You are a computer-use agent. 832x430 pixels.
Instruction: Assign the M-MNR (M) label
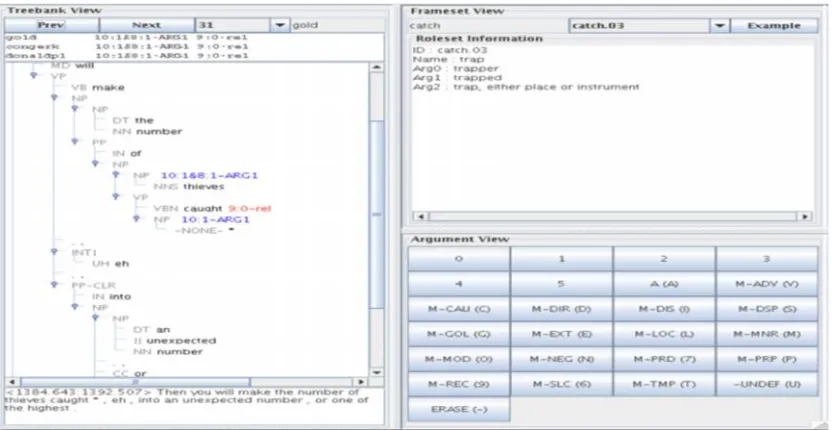pos(767,334)
